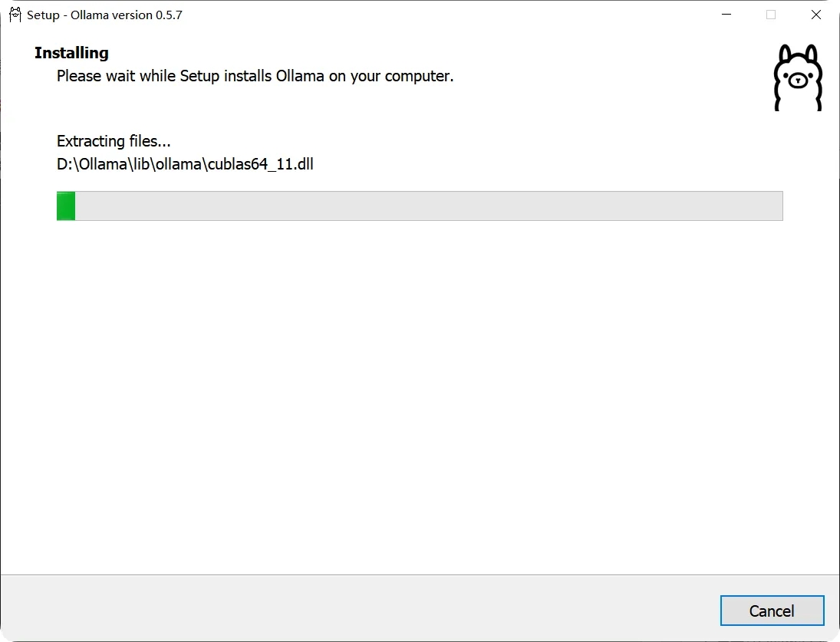Click the 0.5.7 version number in title
The height and width of the screenshot is (642, 840).
[x=169, y=15]
